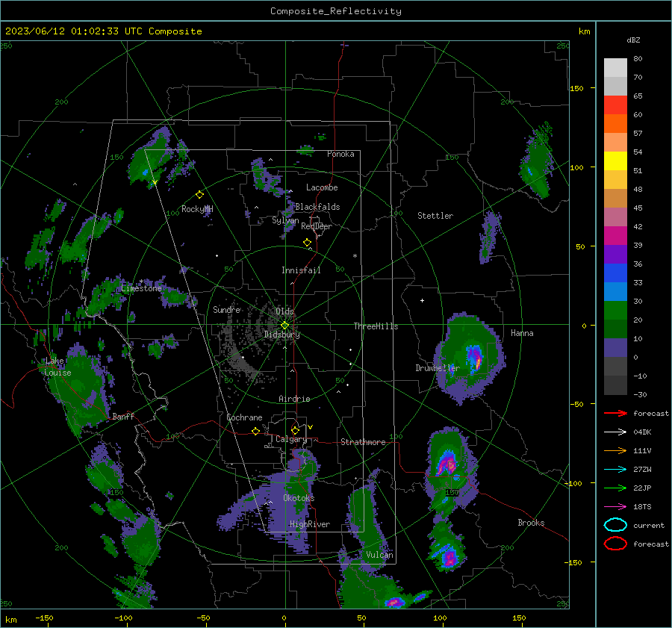Click the 'current' legend label
The width and height of the screenshot is (672, 628).
click(649, 526)
